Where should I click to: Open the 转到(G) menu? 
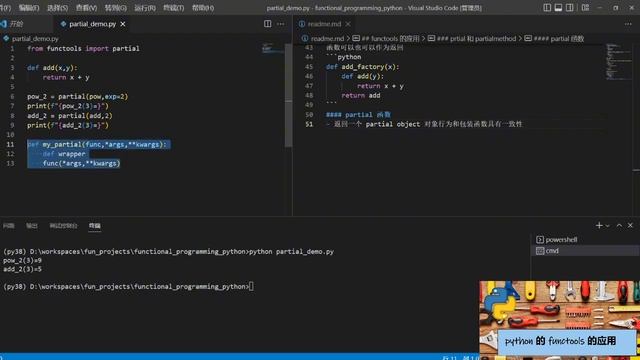point(116,8)
